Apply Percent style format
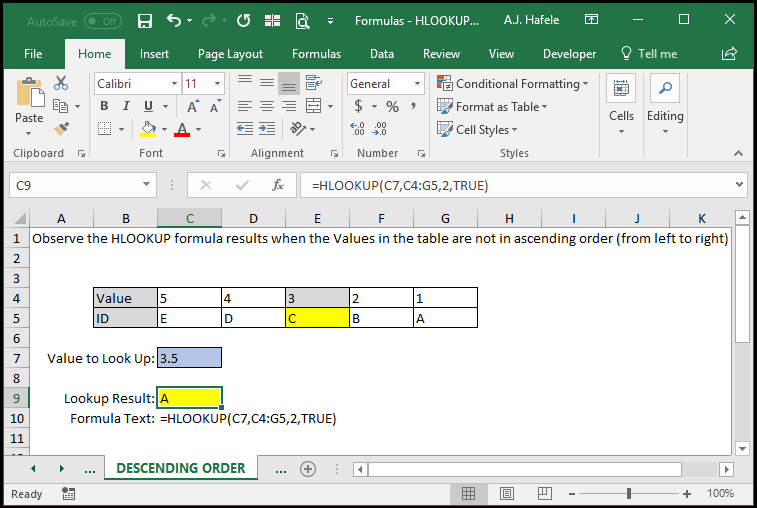This screenshot has height=508, width=757. [x=393, y=106]
